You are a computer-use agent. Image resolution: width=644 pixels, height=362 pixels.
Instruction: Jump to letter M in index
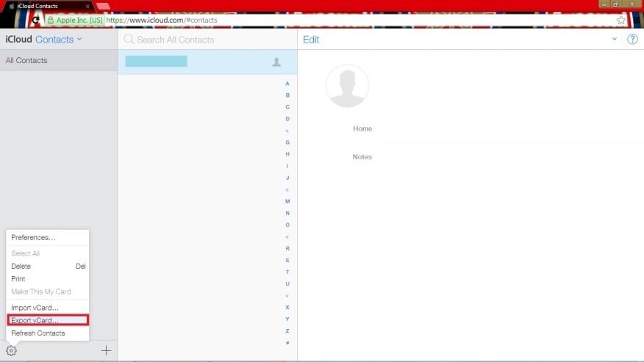coord(287,201)
